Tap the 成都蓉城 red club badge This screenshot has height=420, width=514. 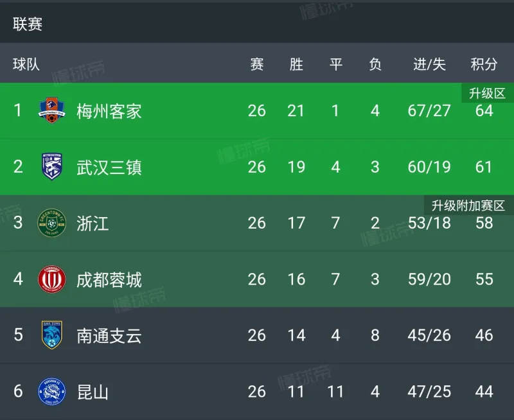[x=52, y=279]
